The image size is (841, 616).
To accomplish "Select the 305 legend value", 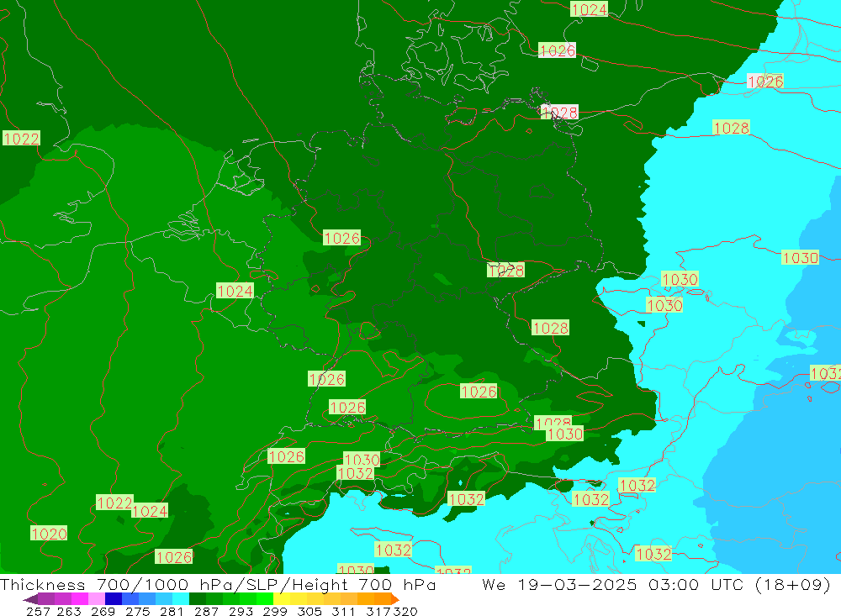I will pos(309,611).
